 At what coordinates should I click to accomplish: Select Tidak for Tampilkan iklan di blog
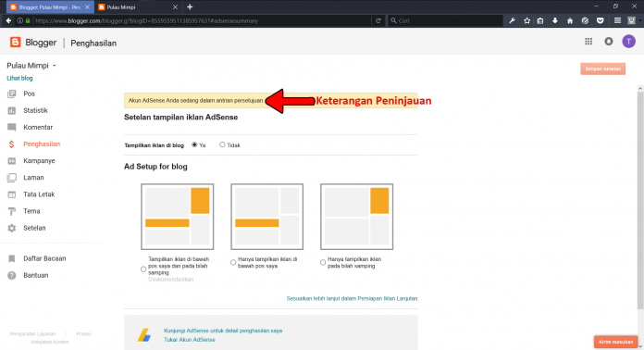pos(222,144)
